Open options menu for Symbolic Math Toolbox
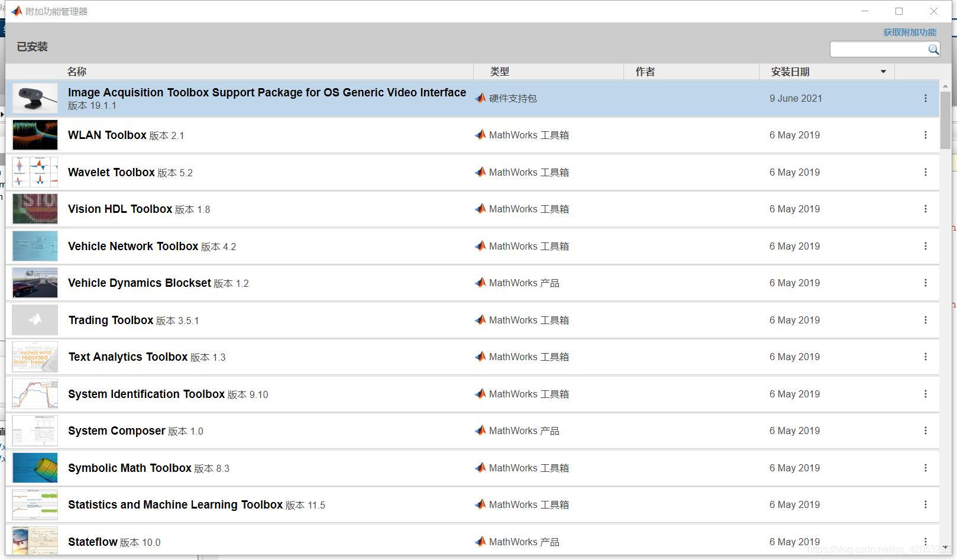This screenshot has width=957, height=560. click(926, 468)
